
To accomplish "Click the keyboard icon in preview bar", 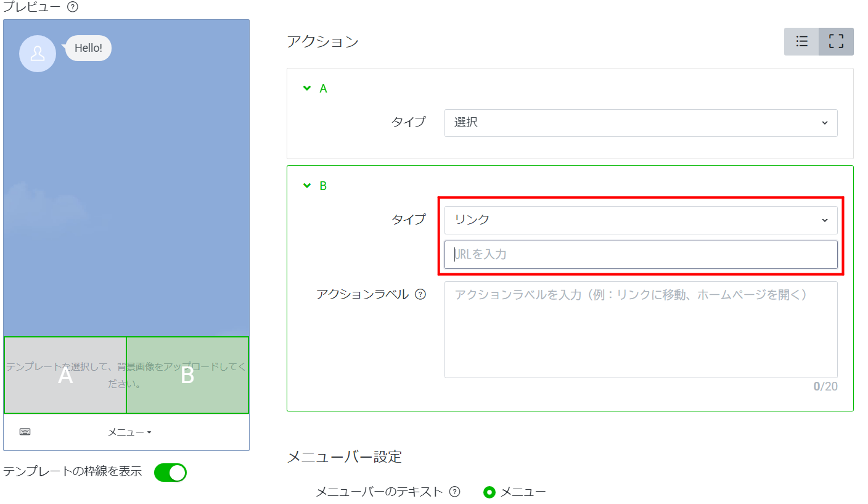I will click(25, 432).
